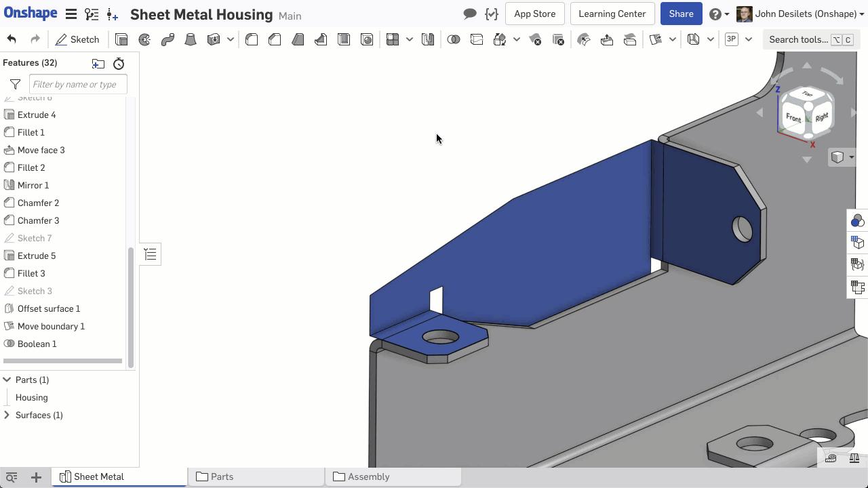Switch to the Assembly tab

point(368,476)
